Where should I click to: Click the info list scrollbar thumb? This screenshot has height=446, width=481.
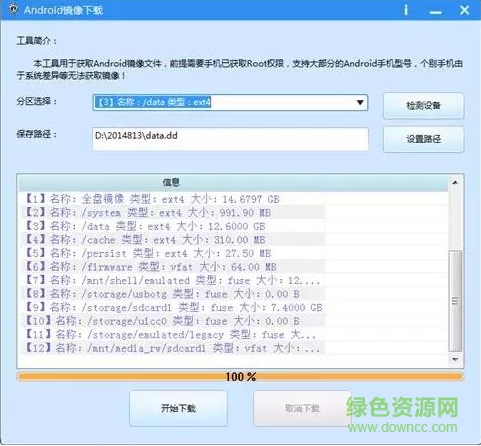[455, 301]
